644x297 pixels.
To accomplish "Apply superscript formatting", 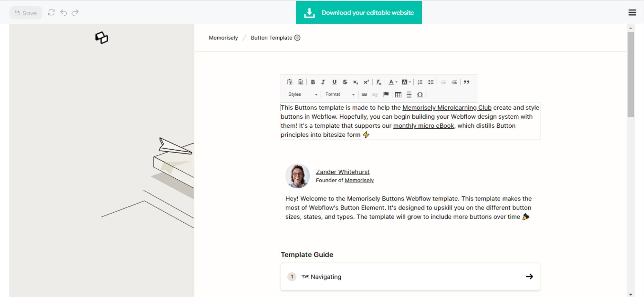I will pyautogui.click(x=366, y=82).
